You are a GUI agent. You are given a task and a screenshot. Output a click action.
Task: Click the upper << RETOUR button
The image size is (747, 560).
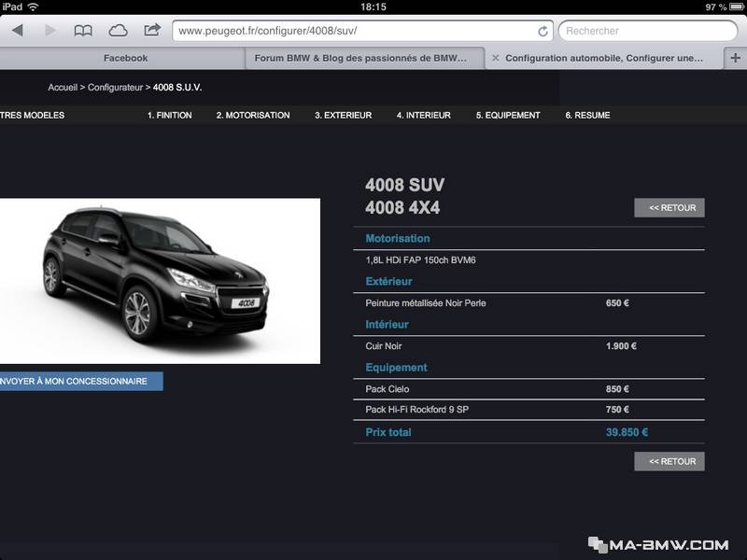pyautogui.click(x=669, y=207)
